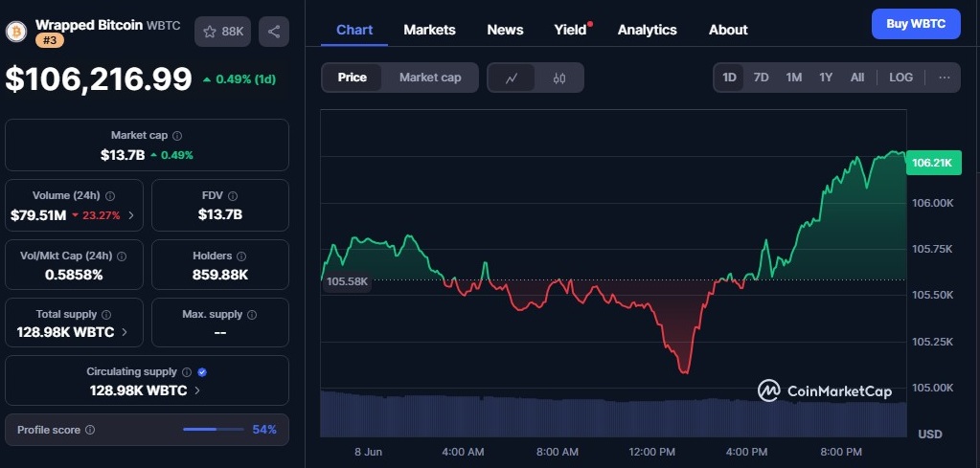Click the 106.00K price axis label
Image resolution: width=980 pixels, height=468 pixels.
pyautogui.click(x=932, y=203)
